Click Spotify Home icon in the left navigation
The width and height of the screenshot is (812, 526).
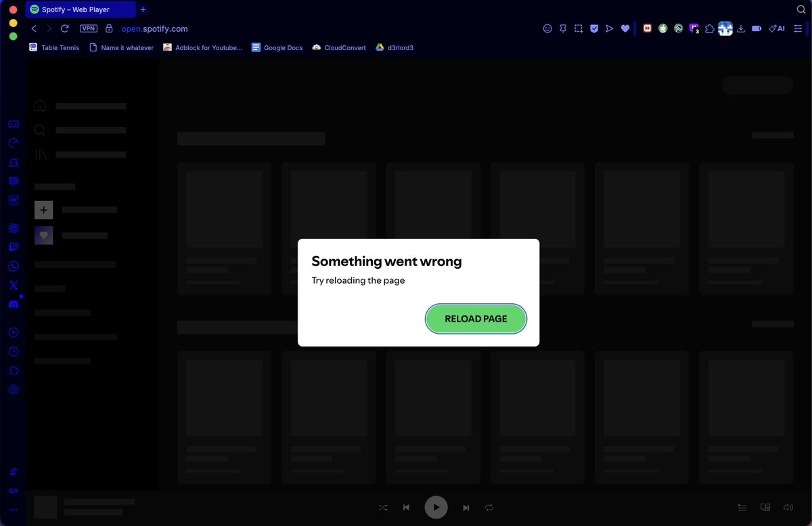pyautogui.click(x=40, y=106)
